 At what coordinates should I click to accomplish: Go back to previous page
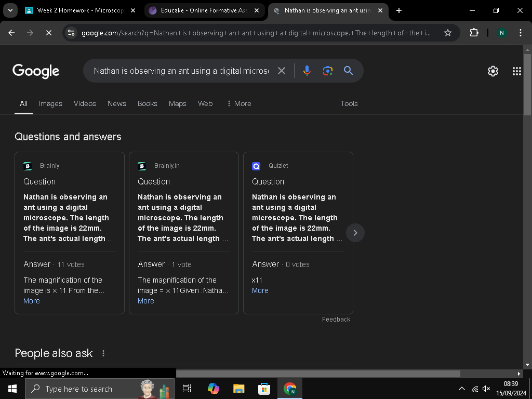pyautogui.click(x=11, y=33)
